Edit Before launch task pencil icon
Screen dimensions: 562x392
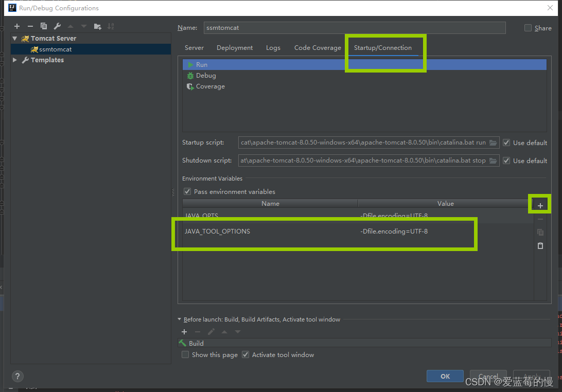point(211,332)
